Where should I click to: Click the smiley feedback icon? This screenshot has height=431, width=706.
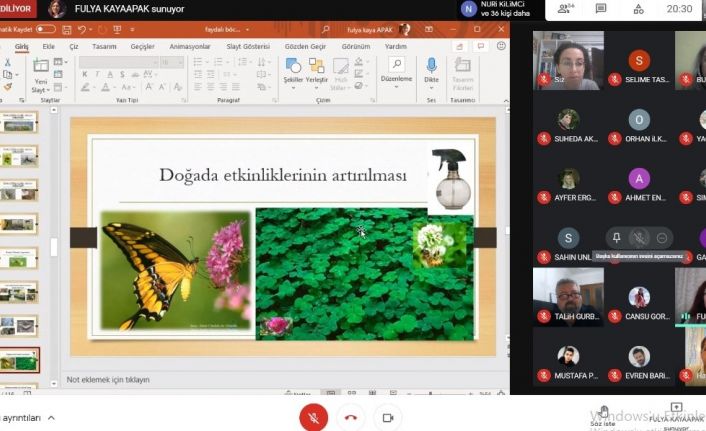[x=501, y=46]
